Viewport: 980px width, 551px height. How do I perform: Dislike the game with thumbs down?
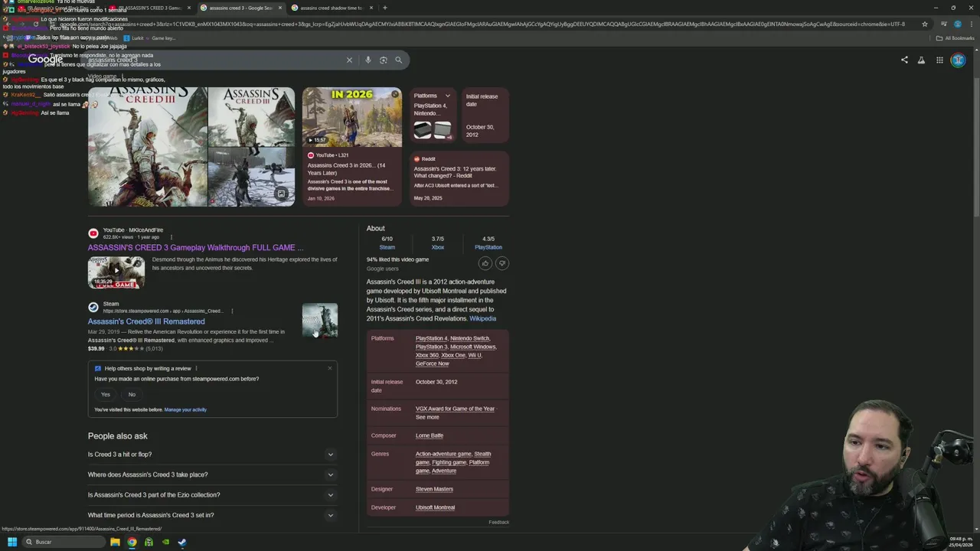tap(502, 263)
